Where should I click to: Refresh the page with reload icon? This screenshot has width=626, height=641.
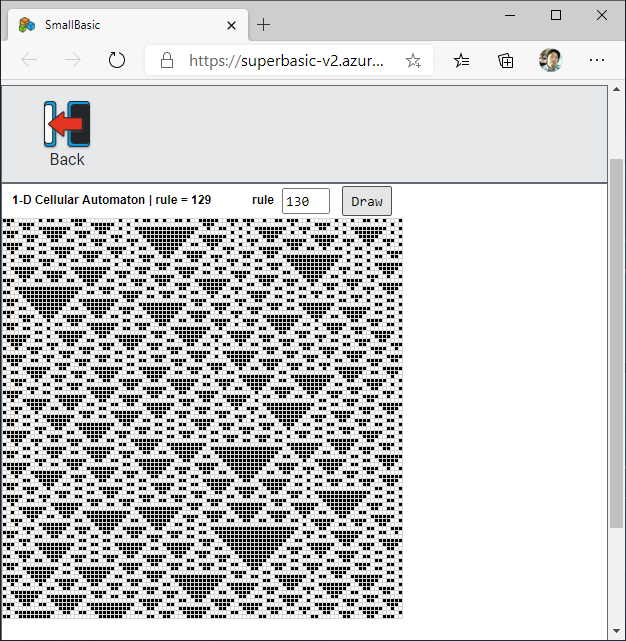(117, 61)
